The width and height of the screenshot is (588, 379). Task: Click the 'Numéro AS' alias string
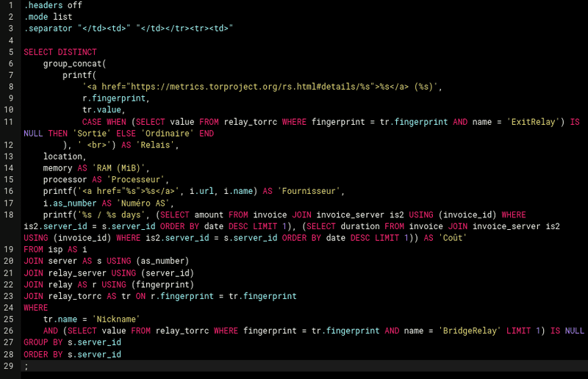pyautogui.click(x=143, y=203)
